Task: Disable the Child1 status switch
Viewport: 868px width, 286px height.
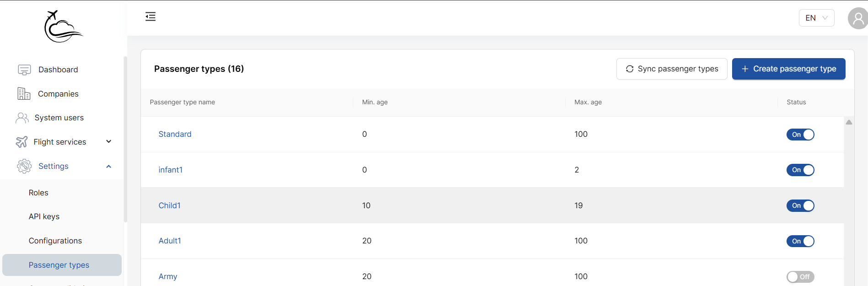Action: (x=800, y=206)
